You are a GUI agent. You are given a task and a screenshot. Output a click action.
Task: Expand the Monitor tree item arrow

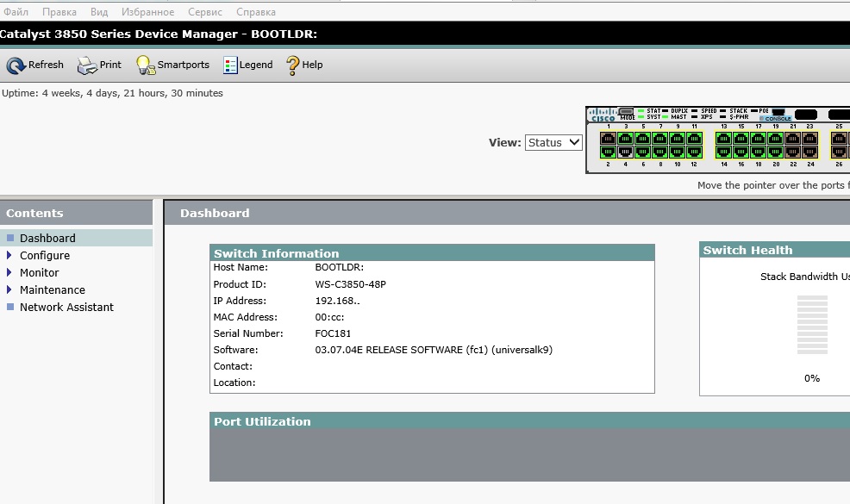pos(9,272)
